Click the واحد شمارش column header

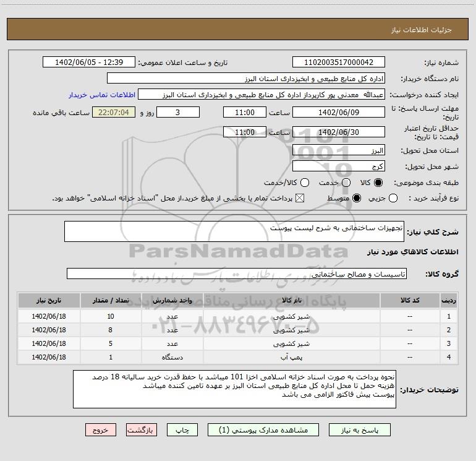point(172,300)
